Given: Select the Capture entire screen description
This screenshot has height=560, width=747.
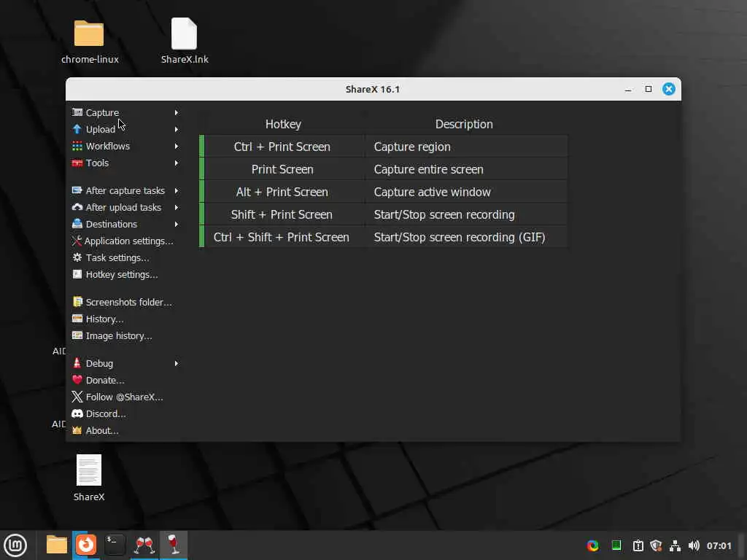Looking at the screenshot, I should tap(466, 169).
